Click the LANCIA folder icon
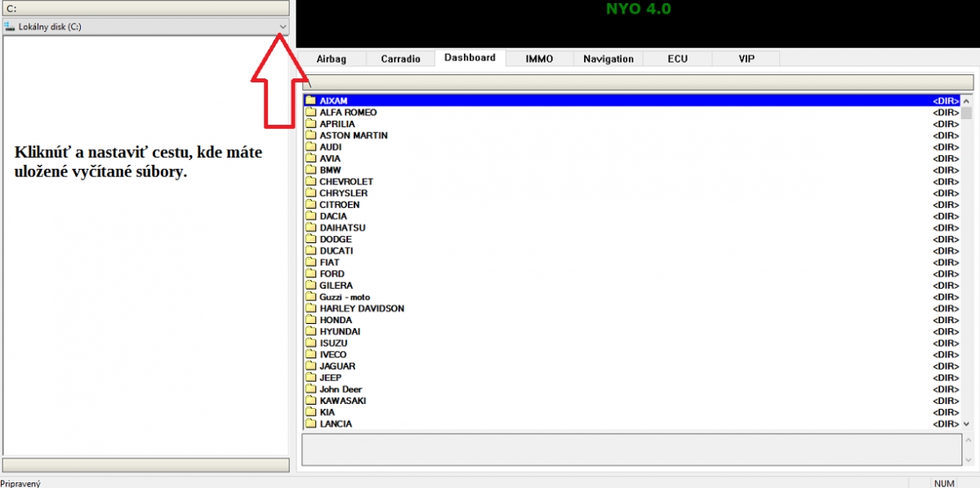The height and width of the screenshot is (488, 980). [310, 424]
